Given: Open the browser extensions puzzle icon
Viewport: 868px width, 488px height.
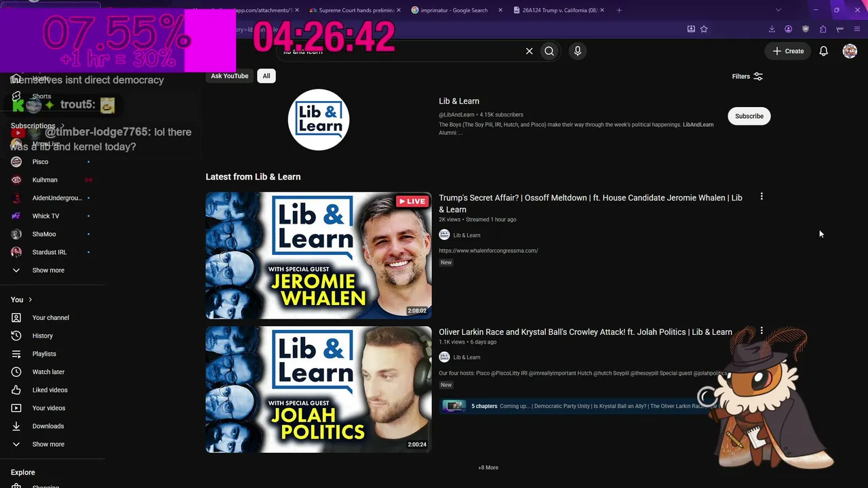Looking at the screenshot, I should point(823,29).
